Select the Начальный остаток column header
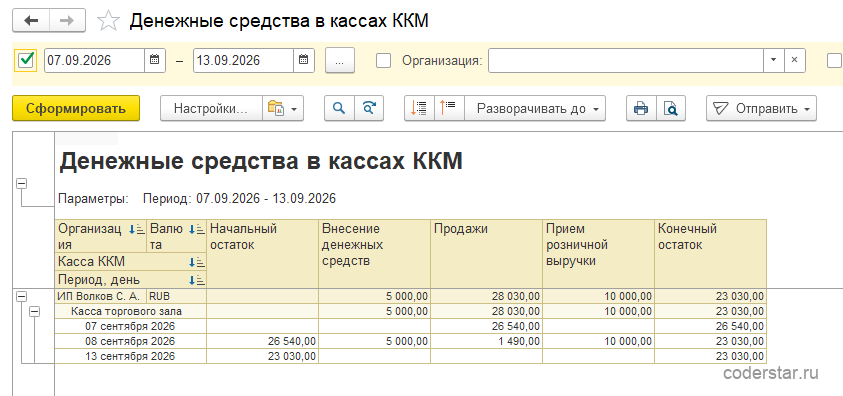843x396 pixels. point(263,254)
